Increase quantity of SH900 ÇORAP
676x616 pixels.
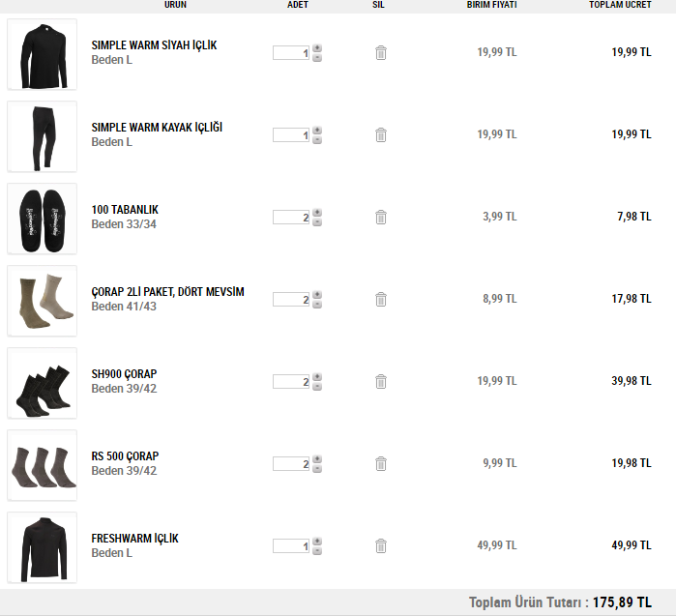(317, 377)
